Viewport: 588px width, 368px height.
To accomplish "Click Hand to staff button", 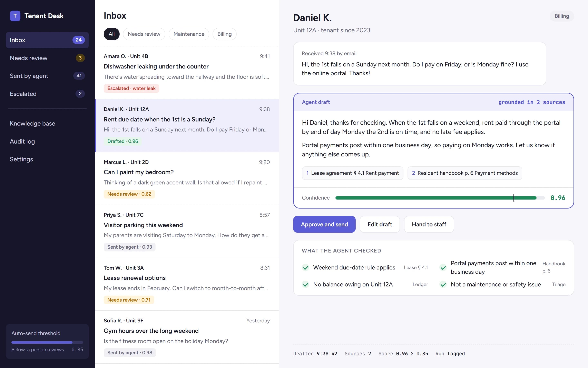I will tap(429, 224).
